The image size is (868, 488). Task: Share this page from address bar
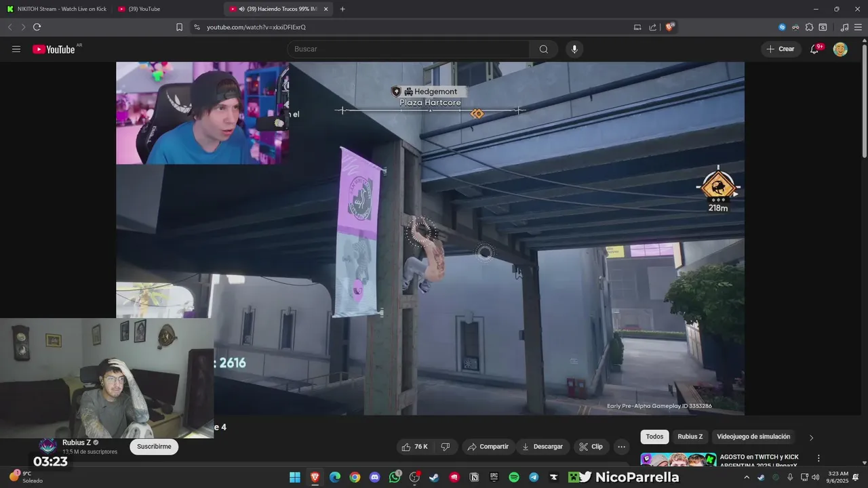click(x=652, y=27)
